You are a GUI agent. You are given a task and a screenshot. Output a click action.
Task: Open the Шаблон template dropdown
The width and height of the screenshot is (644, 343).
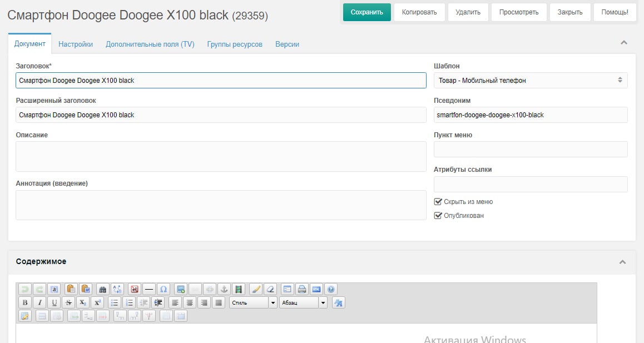tap(531, 81)
